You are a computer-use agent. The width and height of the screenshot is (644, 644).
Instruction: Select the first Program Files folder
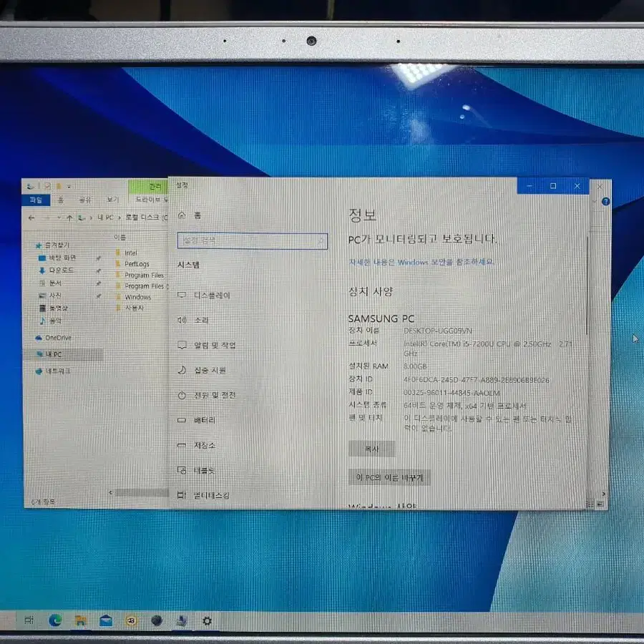point(140,275)
